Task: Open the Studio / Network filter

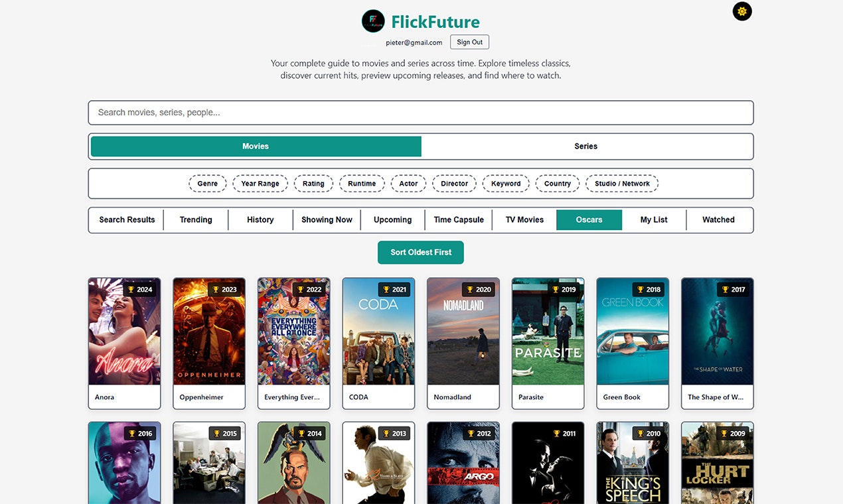Action: (x=621, y=183)
